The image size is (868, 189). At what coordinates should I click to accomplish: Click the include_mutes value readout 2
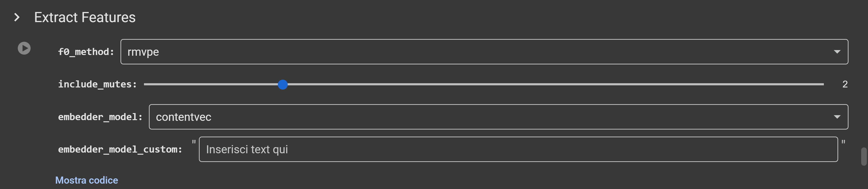pos(845,84)
